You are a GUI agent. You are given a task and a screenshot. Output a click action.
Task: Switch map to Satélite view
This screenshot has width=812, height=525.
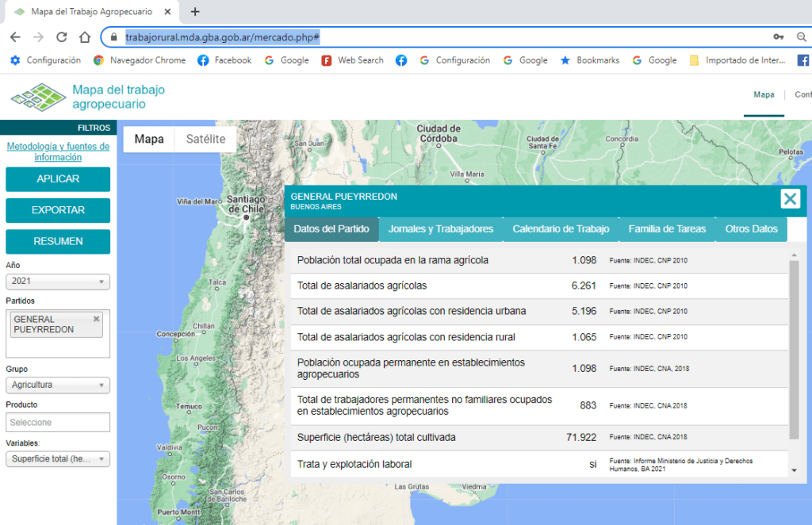click(205, 140)
